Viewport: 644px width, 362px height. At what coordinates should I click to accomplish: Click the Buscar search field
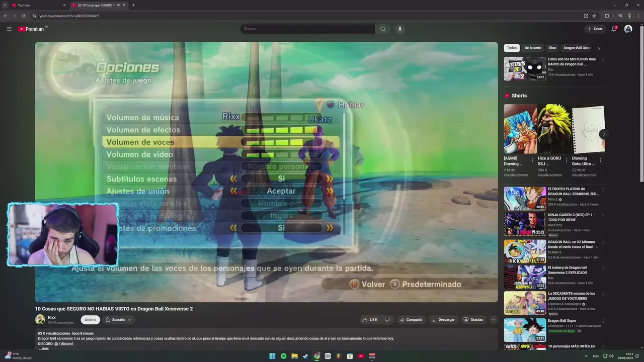click(307, 29)
